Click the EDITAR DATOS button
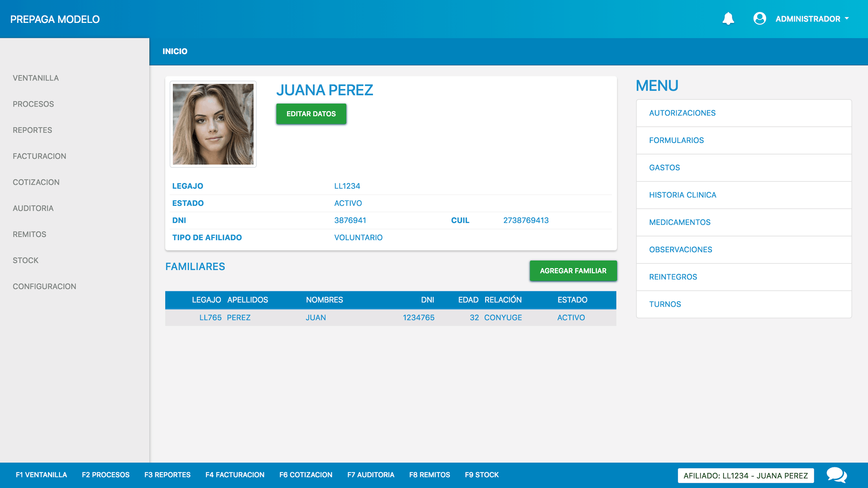The width and height of the screenshot is (868, 488). click(x=311, y=114)
